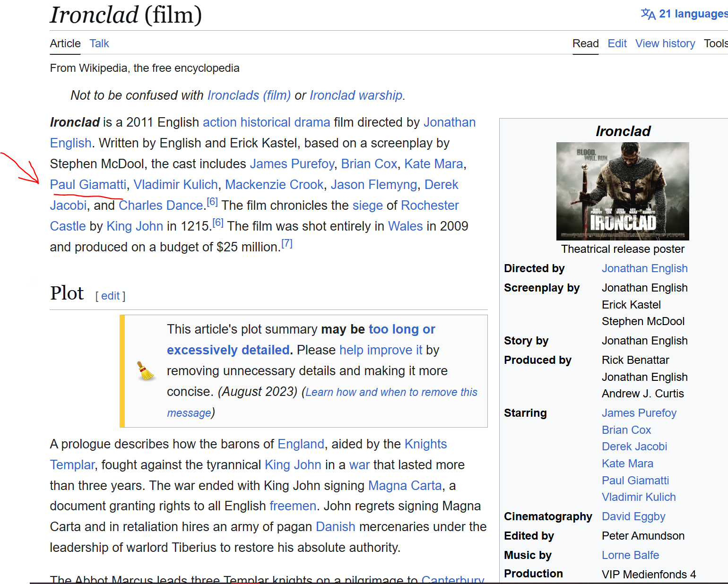Viewport: 728px width, 584px height.
Task: Open Kate Mara link in infobox
Action: coord(628,464)
